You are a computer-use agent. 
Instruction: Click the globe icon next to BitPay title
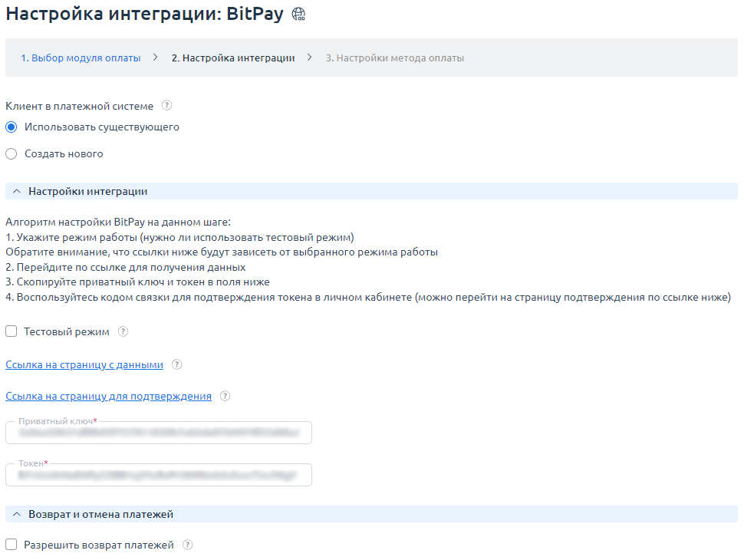coord(299,15)
